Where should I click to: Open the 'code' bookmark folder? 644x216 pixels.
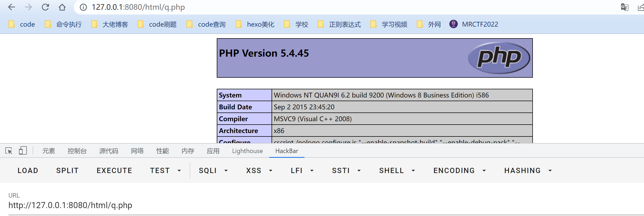(22, 24)
